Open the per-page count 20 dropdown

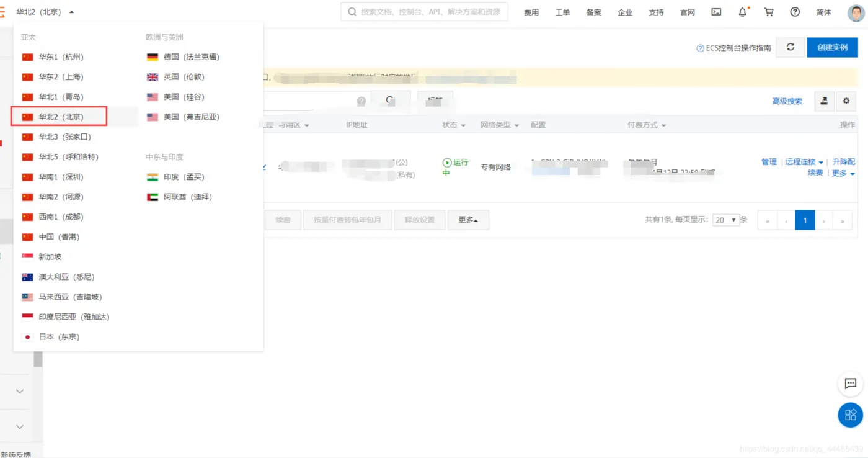click(726, 220)
